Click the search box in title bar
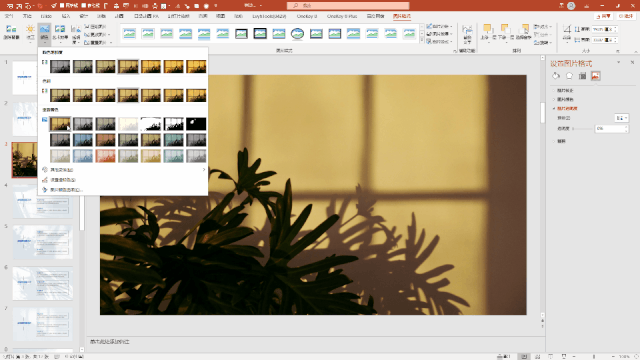 (348, 6)
